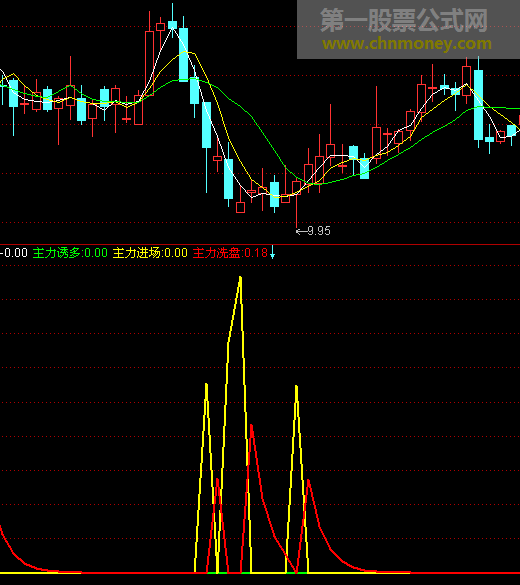Image resolution: width=520 pixels, height=585 pixels.
Task: Click the left arrow beside 9.95 label
Action: tap(301, 232)
